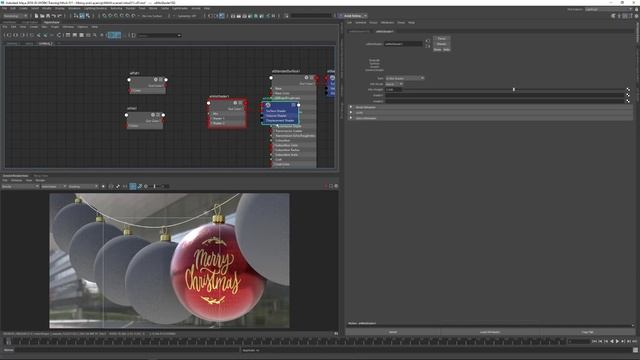Image resolution: width=640 pixels, height=360 pixels.
Task: Click the Load Attributes button
Action: pos(490,332)
